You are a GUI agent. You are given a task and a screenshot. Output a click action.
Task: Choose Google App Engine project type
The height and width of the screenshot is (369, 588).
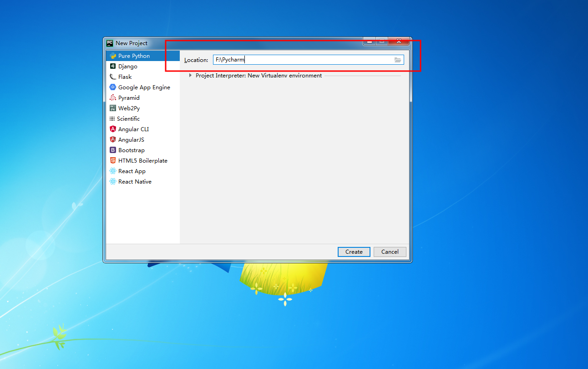[x=143, y=87]
